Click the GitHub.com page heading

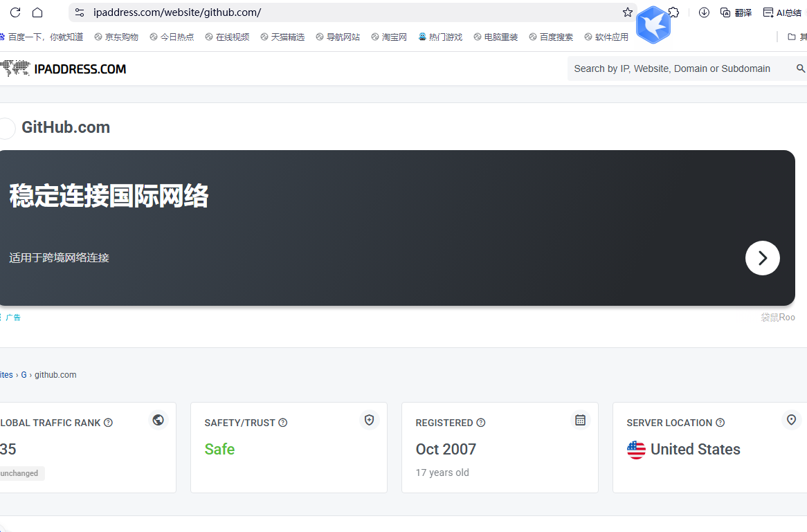66,127
